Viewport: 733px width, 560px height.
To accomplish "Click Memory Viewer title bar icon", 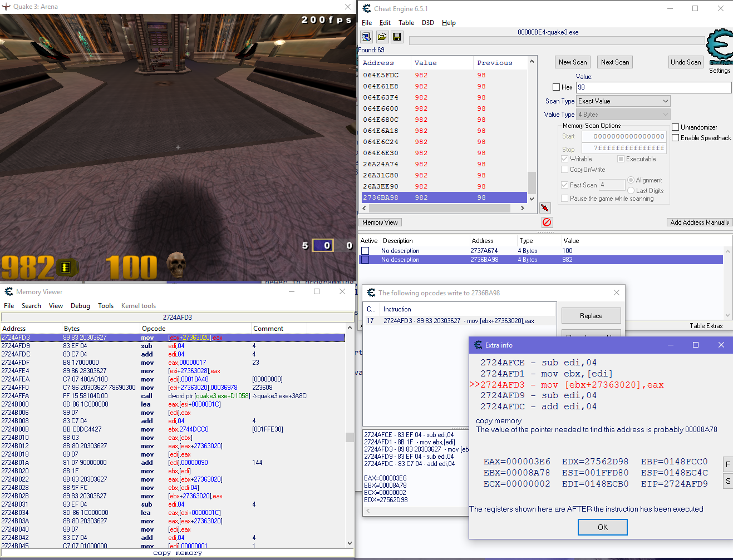I will (x=9, y=291).
